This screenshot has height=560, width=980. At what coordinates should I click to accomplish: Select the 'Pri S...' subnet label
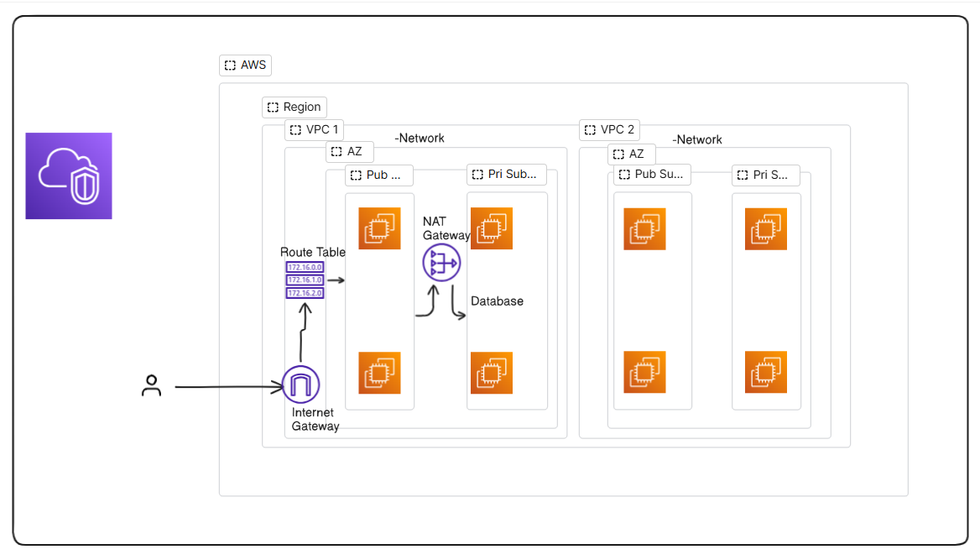(765, 175)
